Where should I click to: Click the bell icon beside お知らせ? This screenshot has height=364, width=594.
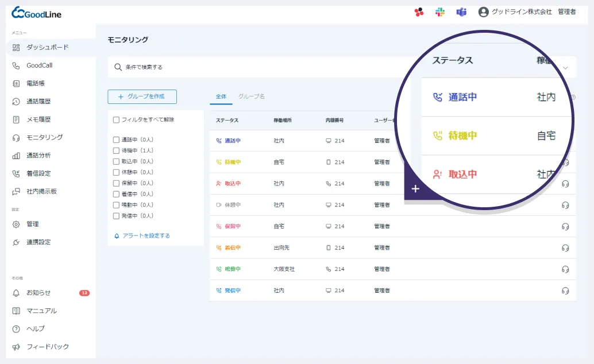[16, 293]
